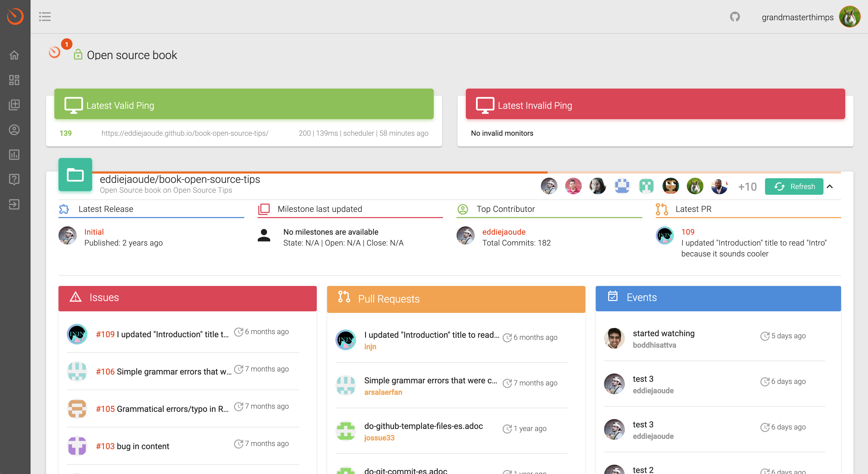
Task: Visit contributor injn's profile link
Action: [x=370, y=347]
